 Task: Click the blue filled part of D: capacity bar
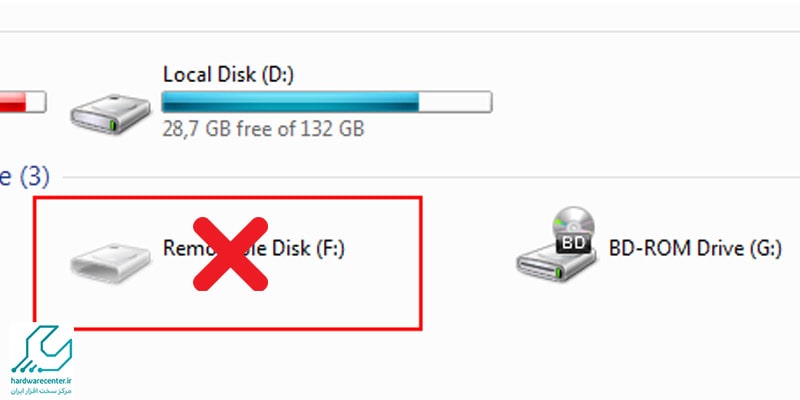(x=290, y=102)
